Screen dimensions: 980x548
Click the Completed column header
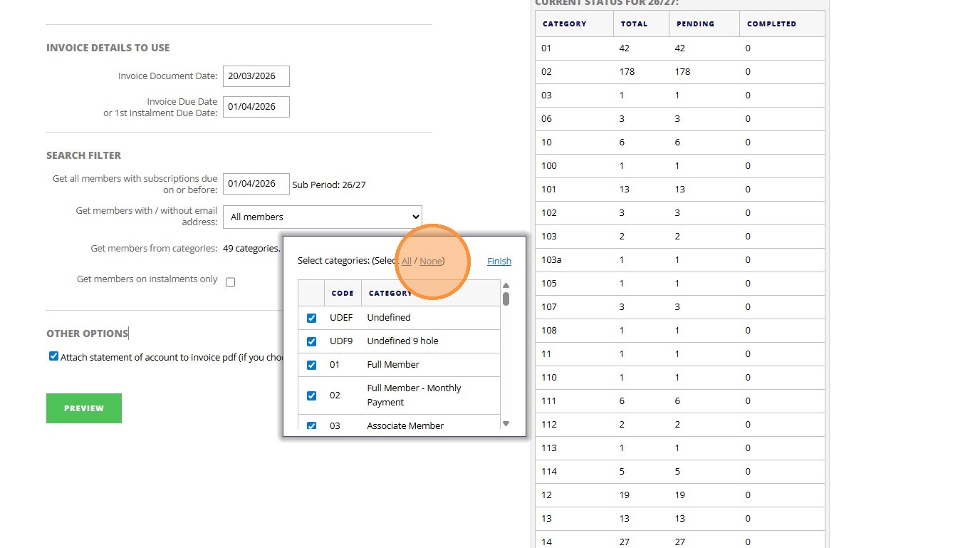coord(771,24)
